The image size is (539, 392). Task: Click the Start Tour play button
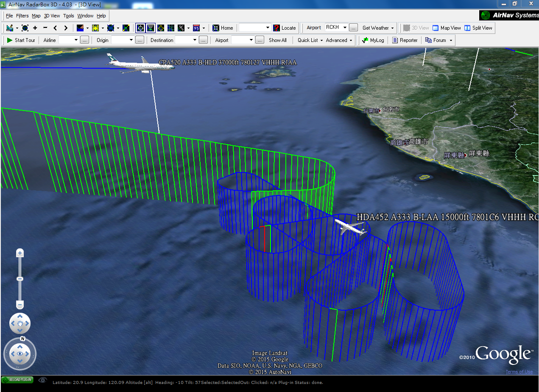click(x=21, y=40)
